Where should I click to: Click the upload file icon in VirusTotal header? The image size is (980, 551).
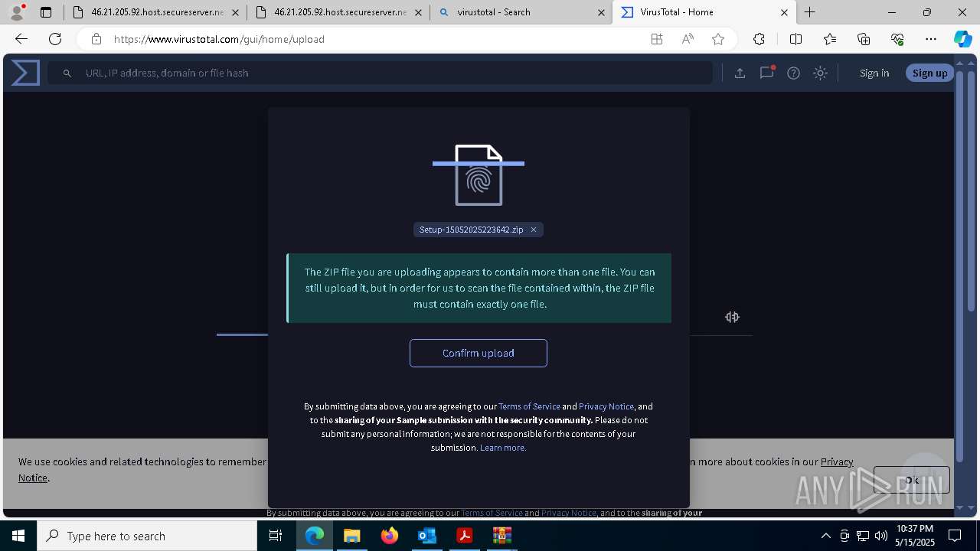(740, 73)
